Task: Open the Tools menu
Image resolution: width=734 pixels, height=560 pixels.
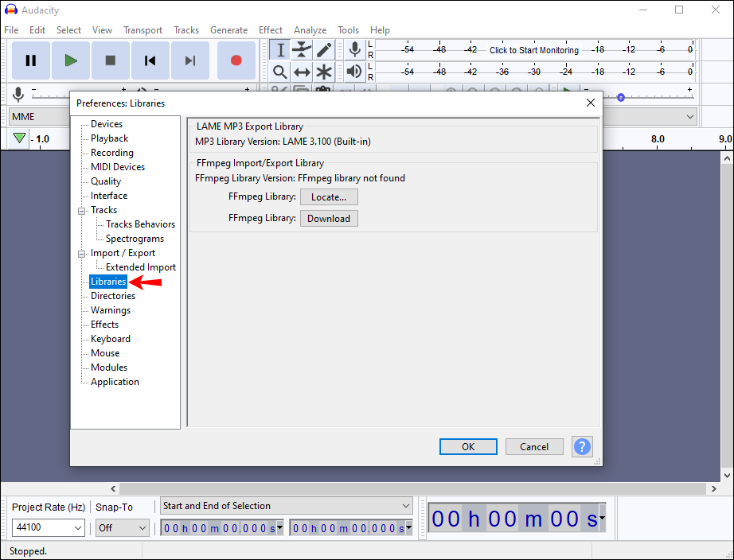Action: [x=348, y=30]
